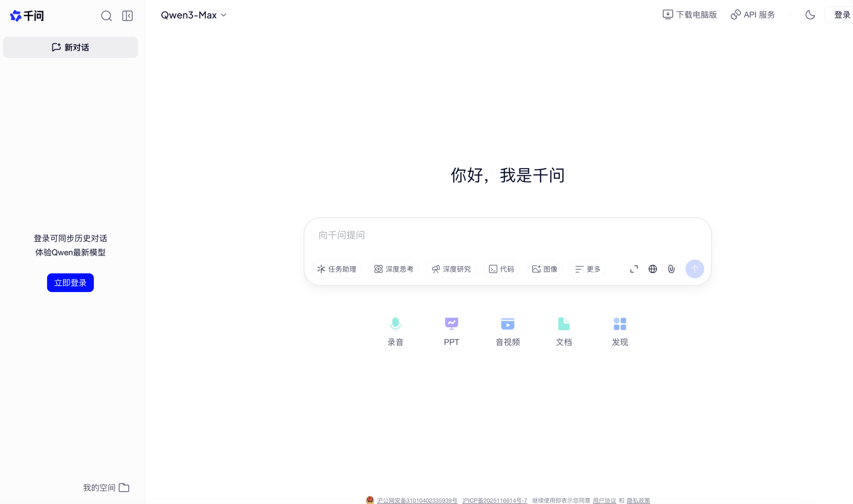Click the 你好，我是千问 greeting heading
The image size is (853, 504).
(508, 175)
